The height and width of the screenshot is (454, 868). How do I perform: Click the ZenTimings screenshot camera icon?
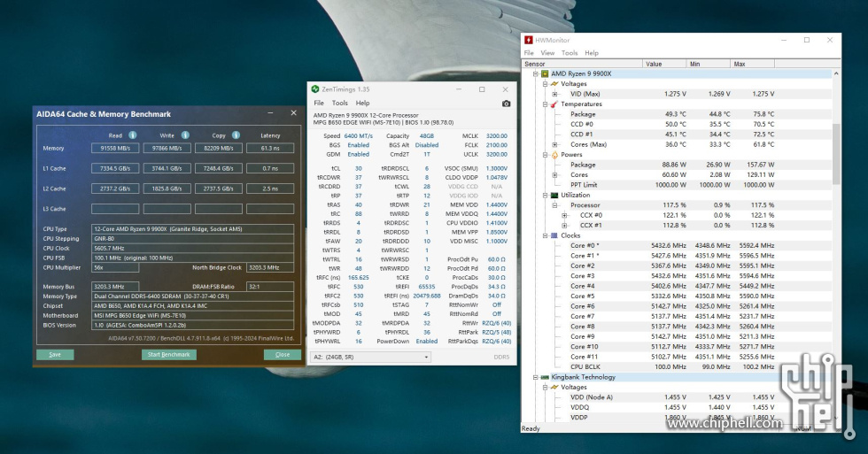coord(506,104)
